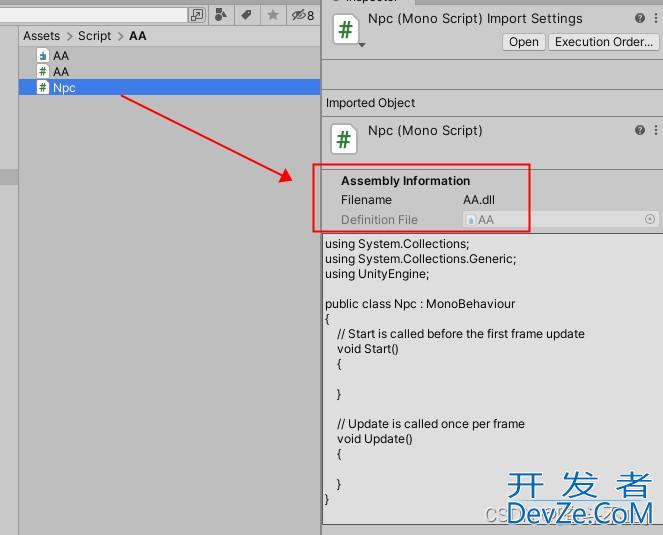Click the 'void Start()' line
The height and width of the screenshot is (535, 663).
(368, 349)
